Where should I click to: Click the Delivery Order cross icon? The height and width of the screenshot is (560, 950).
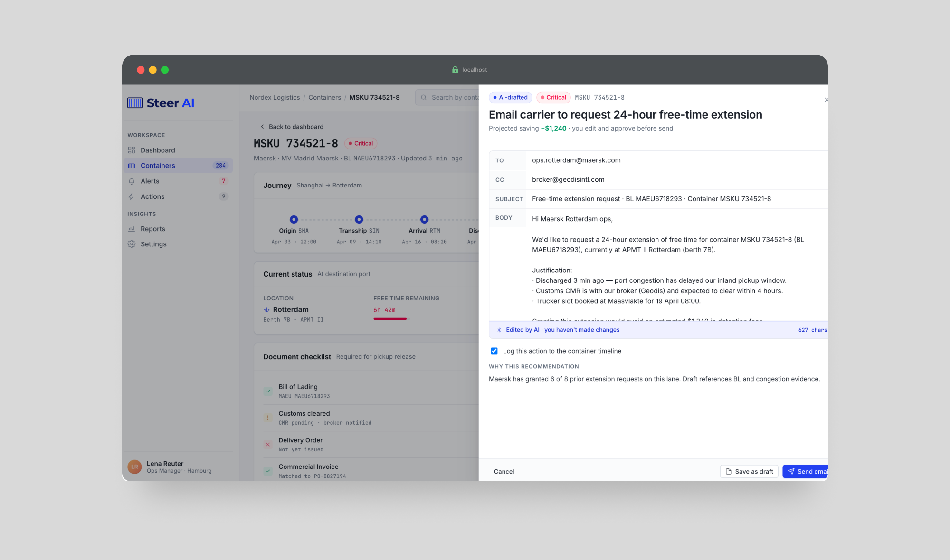pyautogui.click(x=268, y=445)
